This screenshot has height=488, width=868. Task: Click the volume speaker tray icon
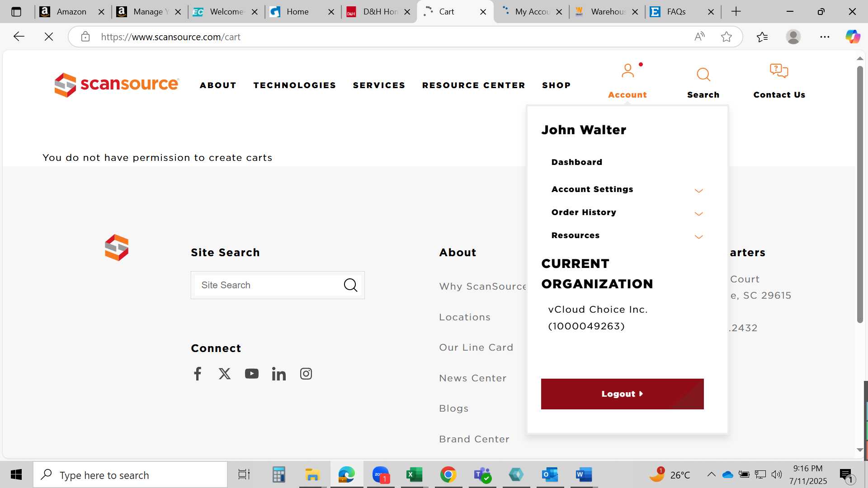tap(777, 474)
